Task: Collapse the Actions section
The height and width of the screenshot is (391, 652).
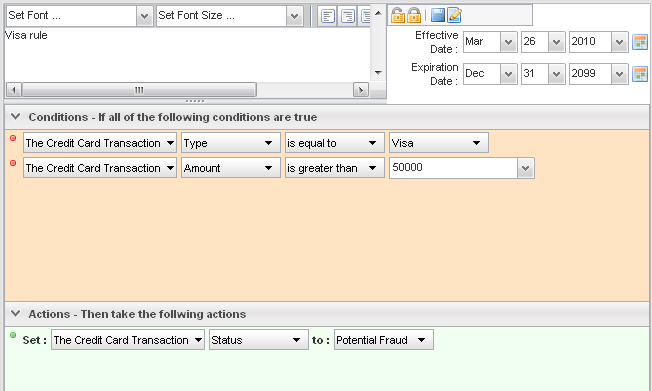Action: point(15,313)
